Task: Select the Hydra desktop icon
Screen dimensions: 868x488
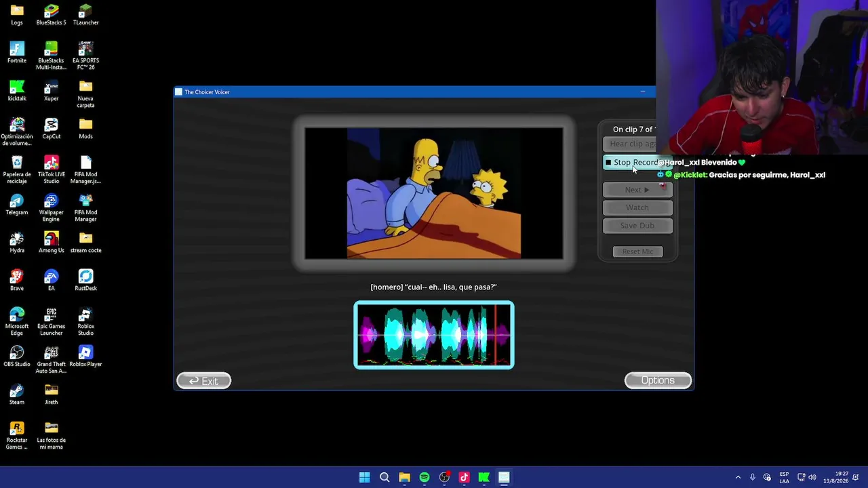Action: pyautogui.click(x=17, y=243)
